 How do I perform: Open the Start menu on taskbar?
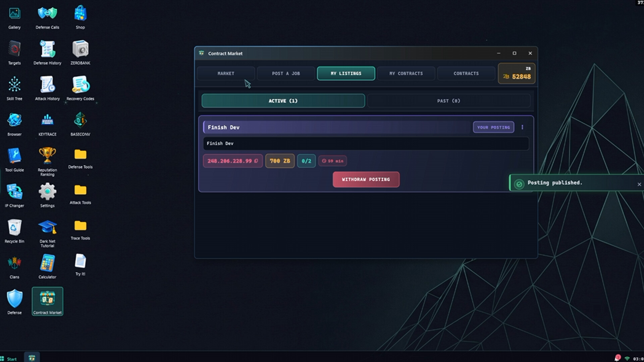(x=9, y=359)
